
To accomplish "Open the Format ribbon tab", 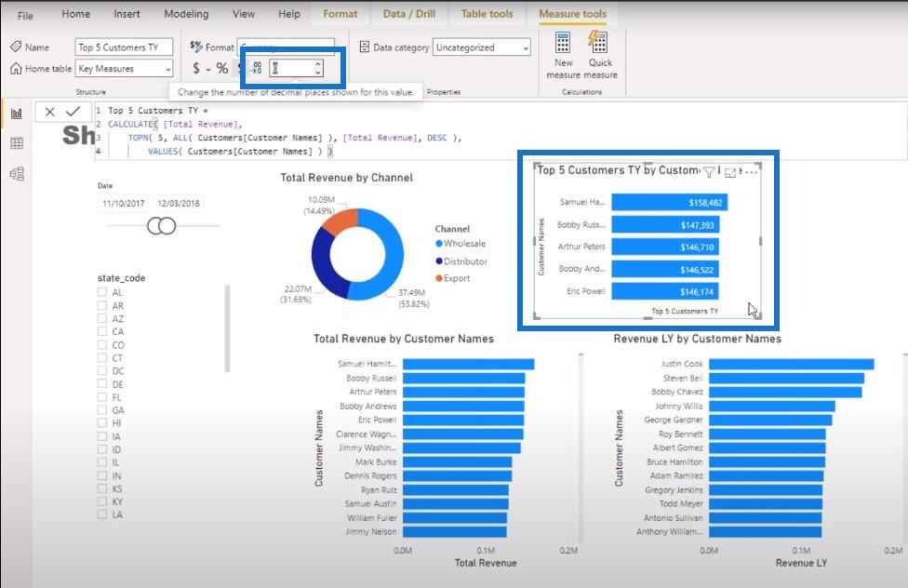I will 340,14.
